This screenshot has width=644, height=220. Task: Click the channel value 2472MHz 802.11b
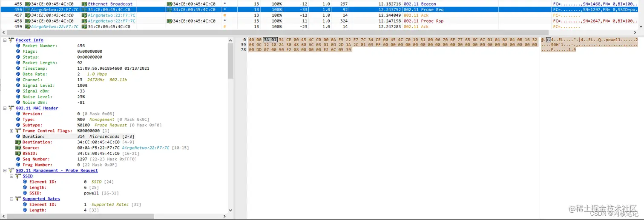[107, 80]
